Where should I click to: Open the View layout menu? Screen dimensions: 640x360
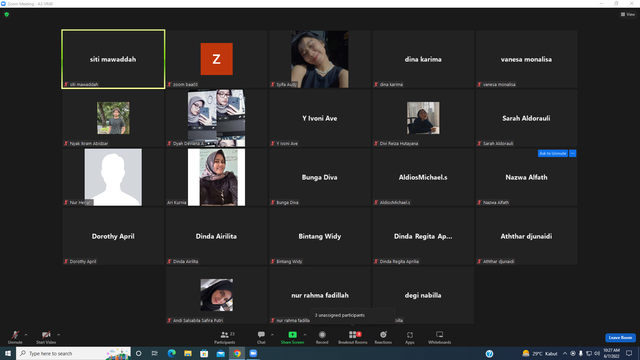628,14
